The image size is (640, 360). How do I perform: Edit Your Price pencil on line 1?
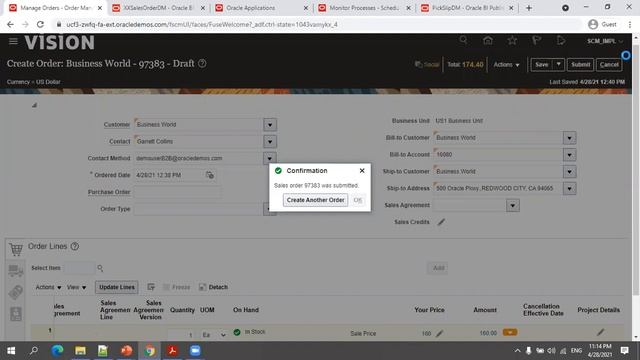(439, 333)
